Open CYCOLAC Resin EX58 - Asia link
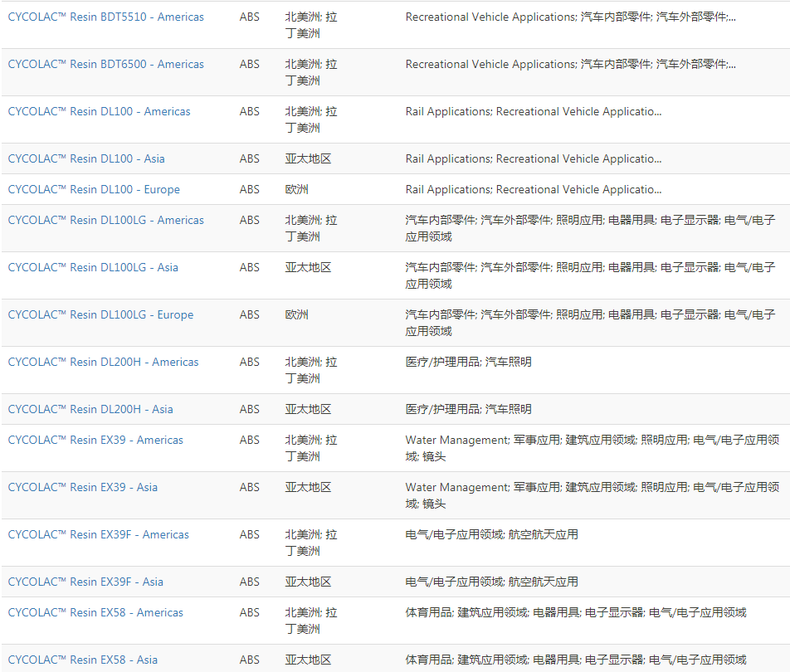 click(83, 660)
